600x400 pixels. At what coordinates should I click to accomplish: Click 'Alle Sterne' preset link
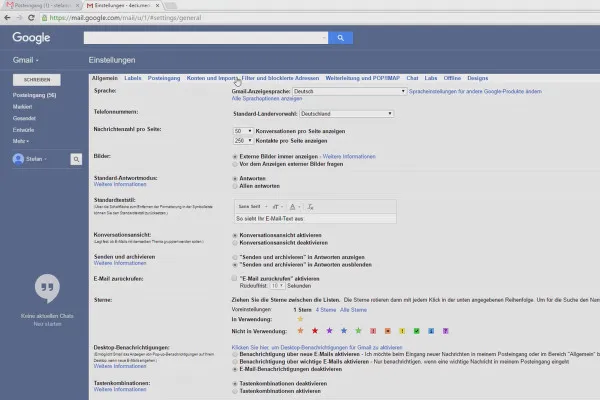353,310
